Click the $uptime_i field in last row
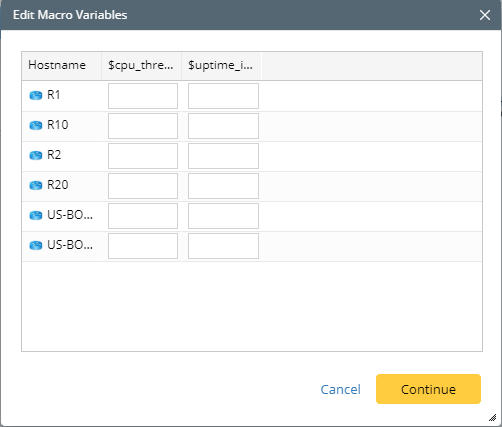502x427 pixels. click(223, 246)
